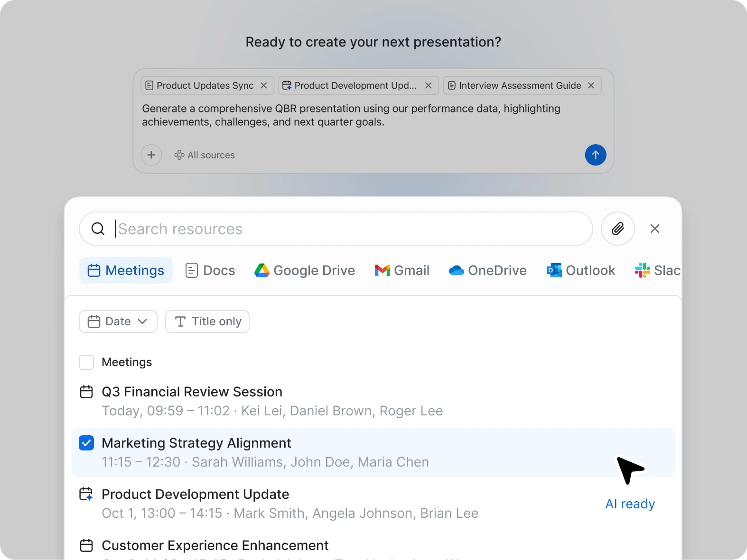The height and width of the screenshot is (560, 747).
Task: Add a source with the plus button
Action: point(151,155)
